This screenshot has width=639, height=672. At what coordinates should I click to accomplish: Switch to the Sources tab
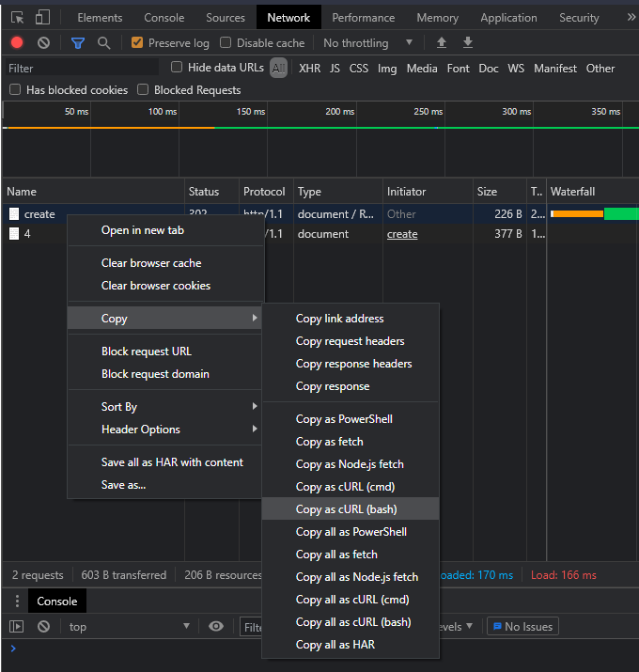click(226, 18)
